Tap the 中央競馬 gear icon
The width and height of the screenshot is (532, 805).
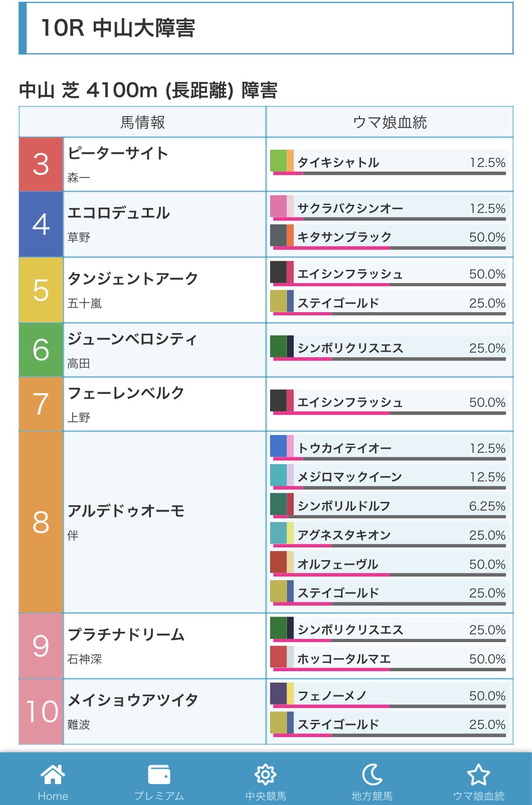pos(266,775)
